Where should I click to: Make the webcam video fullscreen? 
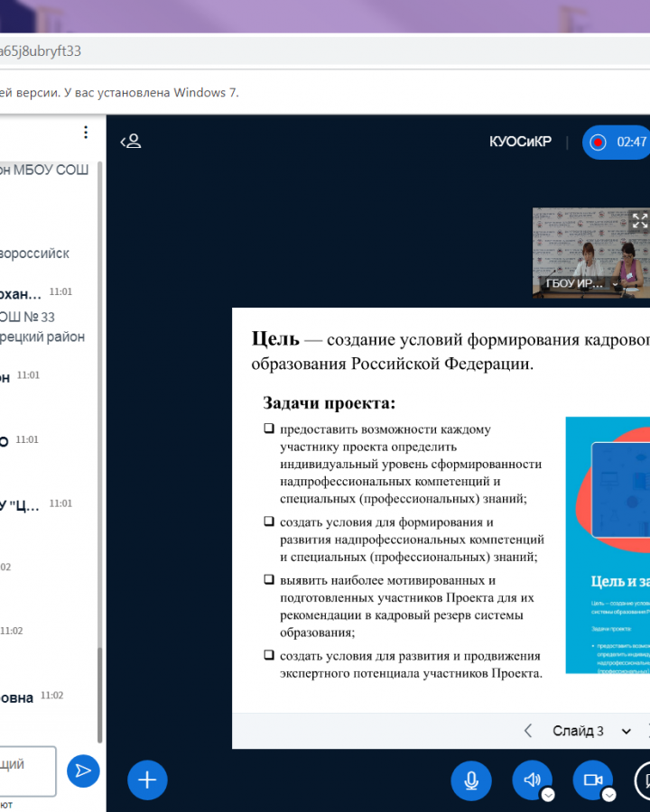639,220
